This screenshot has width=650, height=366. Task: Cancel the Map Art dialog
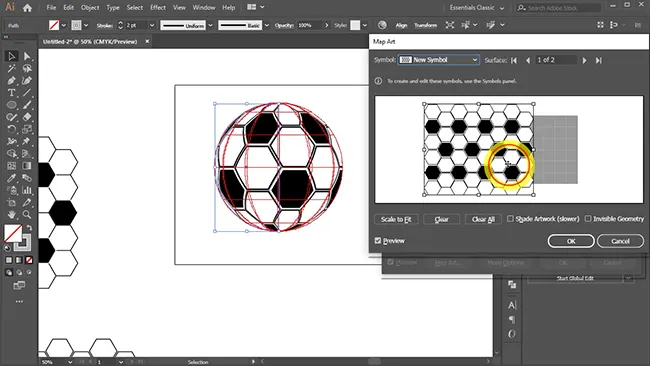[x=620, y=241]
